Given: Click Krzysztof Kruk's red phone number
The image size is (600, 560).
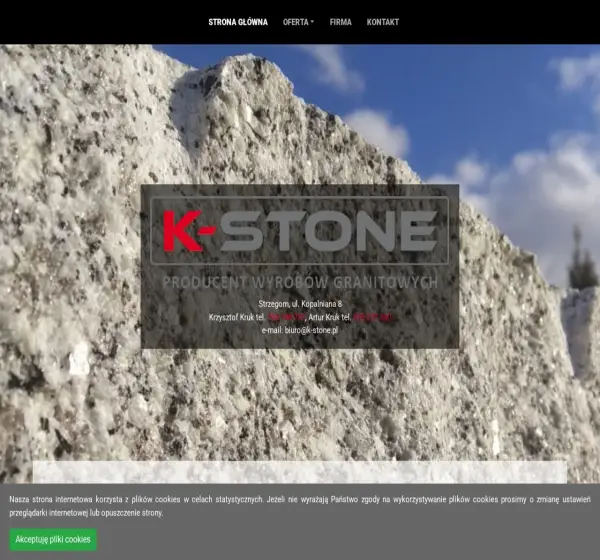Looking at the screenshot, I should coord(286,317).
